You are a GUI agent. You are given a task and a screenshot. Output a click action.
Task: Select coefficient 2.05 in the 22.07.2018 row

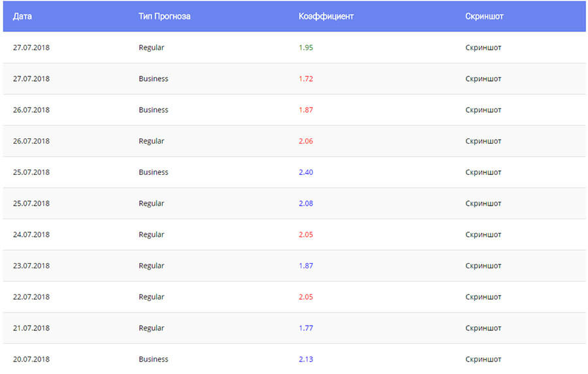pos(306,296)
